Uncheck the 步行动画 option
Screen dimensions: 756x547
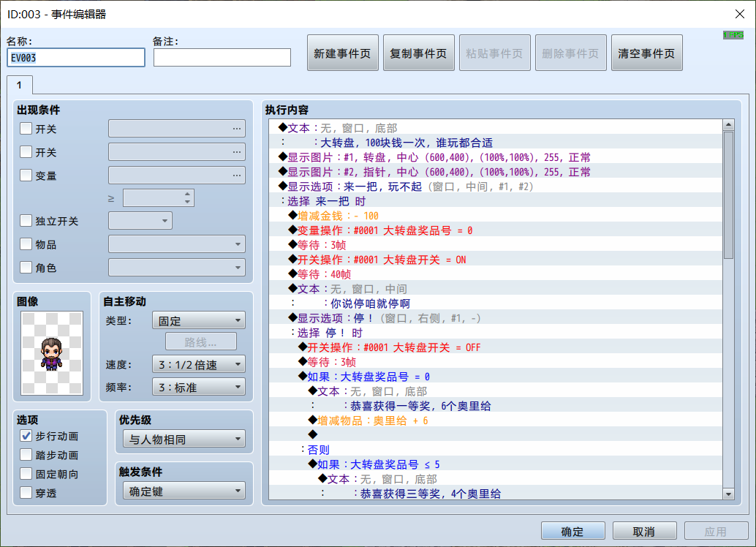click(x=26, y=436)
